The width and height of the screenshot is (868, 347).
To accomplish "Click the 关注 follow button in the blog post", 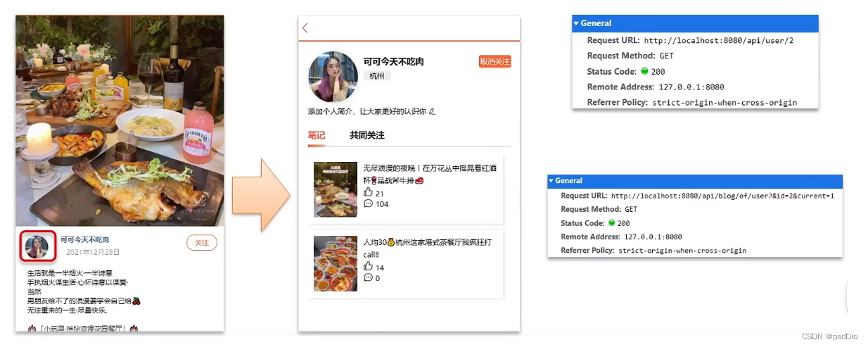I will pos(202,243).
